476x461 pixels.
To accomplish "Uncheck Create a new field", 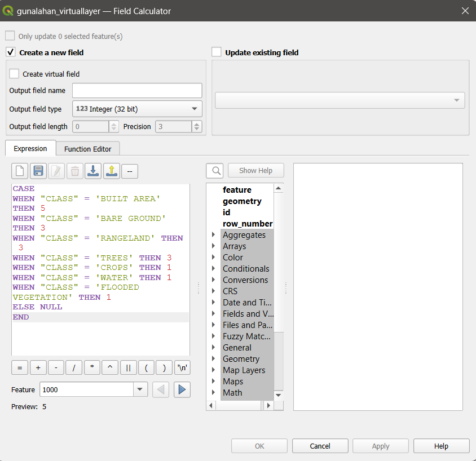I will pyautogui.click(x=11, y=52).
